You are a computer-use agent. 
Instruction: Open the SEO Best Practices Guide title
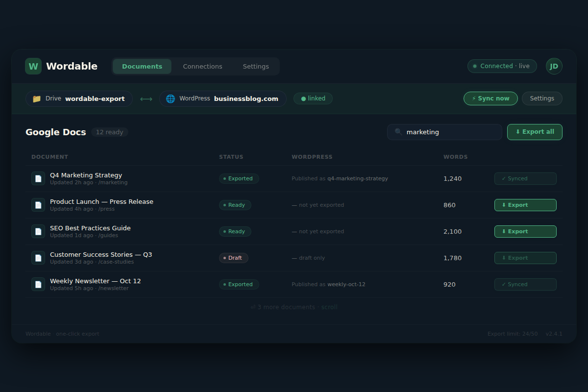click(x=90, y=228)
